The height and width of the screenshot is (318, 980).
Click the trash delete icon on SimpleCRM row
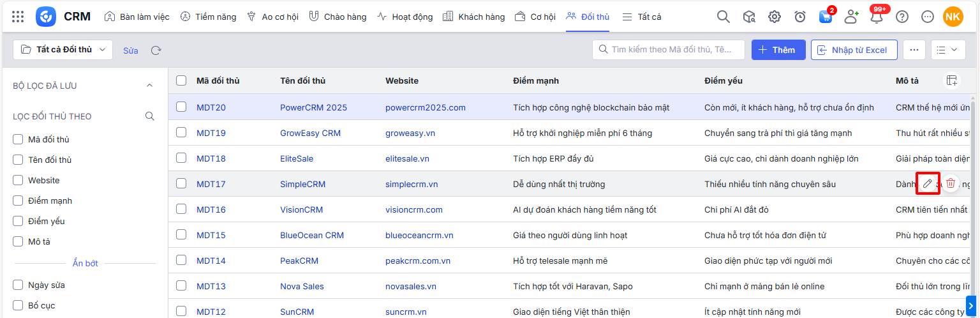pos(951,184)
